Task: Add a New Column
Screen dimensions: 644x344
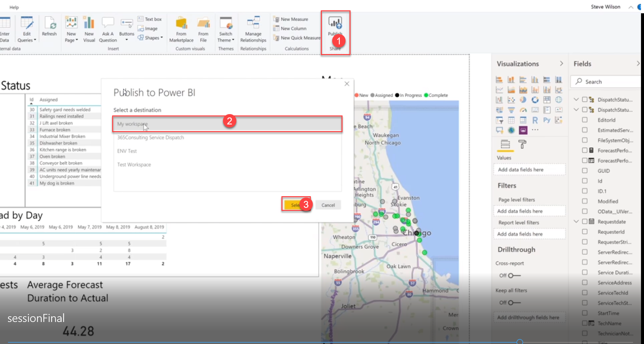Action: [x=290, y=29]
